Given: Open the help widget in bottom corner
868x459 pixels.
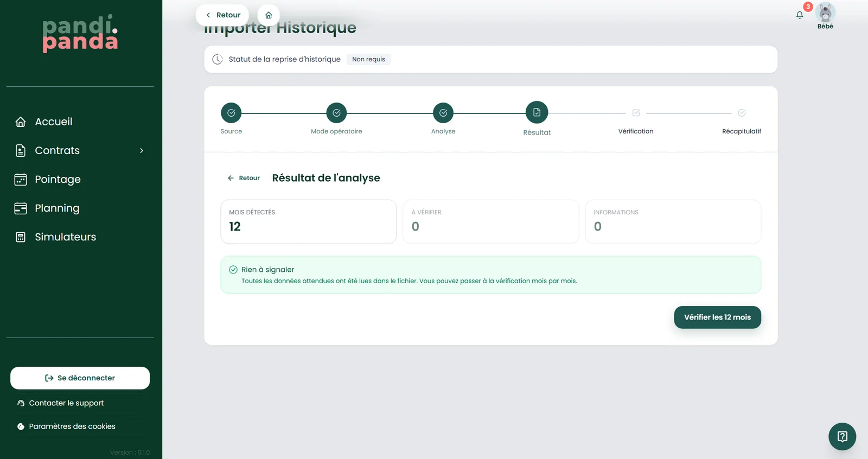Looking at the screenshot, I should coord(843,436).
